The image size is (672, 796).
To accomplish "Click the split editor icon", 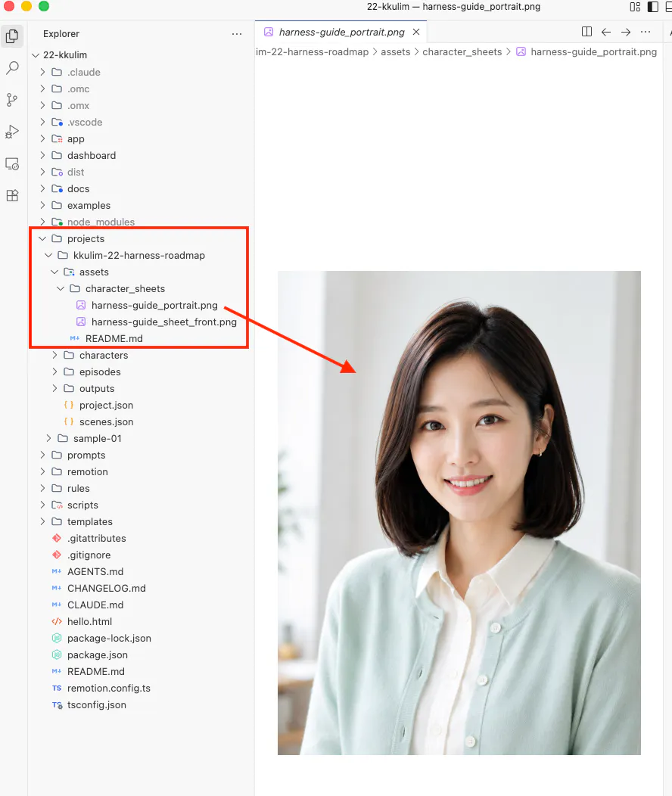I will pyautogui.click(x=586, y=32).
